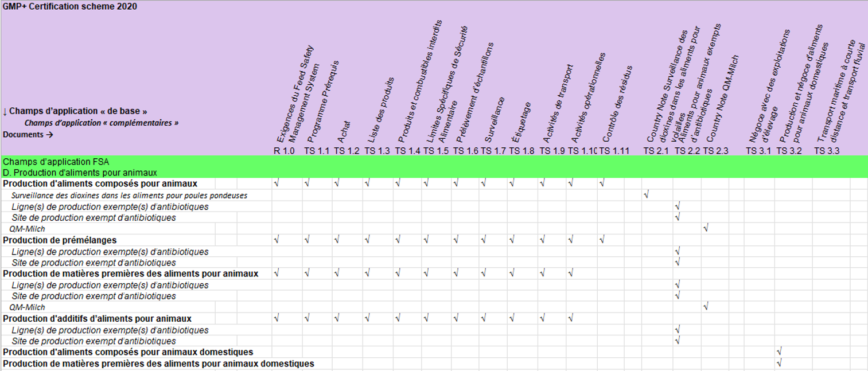Select the D. Production d'aliments pour animaux heading
This screenshot has height=371, width=868.
[x=80, y=173]
